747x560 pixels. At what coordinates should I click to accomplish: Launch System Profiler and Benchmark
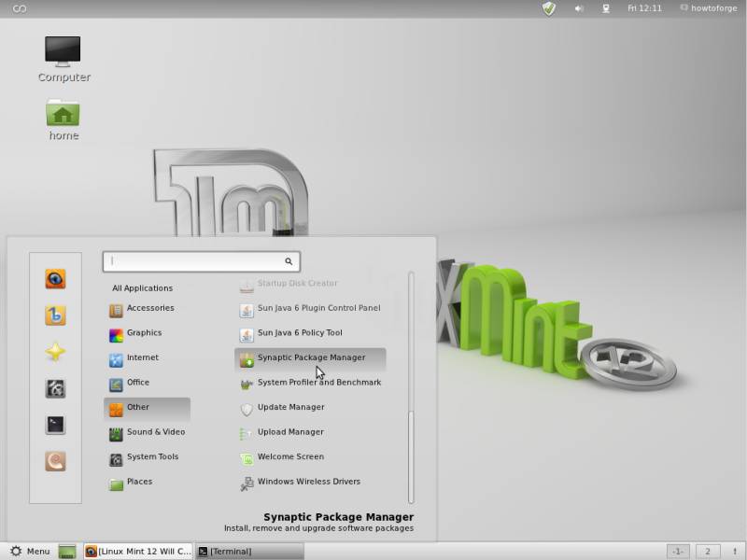pyautogui.click(x=310, y=383)
